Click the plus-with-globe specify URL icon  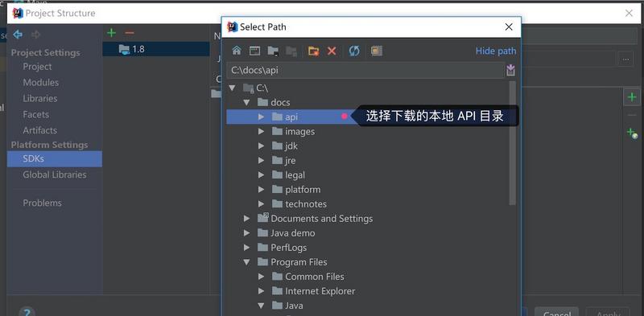point(632,133)
